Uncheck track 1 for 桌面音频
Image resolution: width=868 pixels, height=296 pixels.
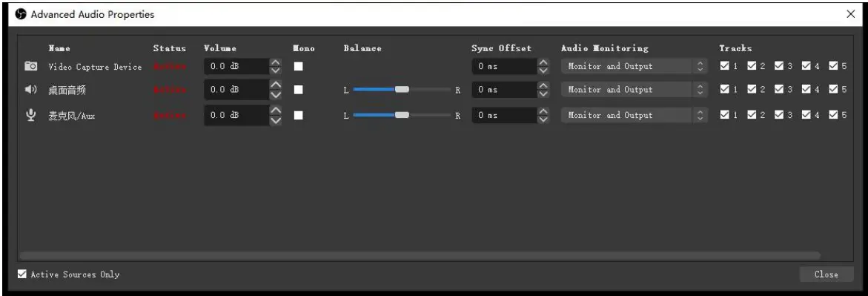(x=725, y=89)
